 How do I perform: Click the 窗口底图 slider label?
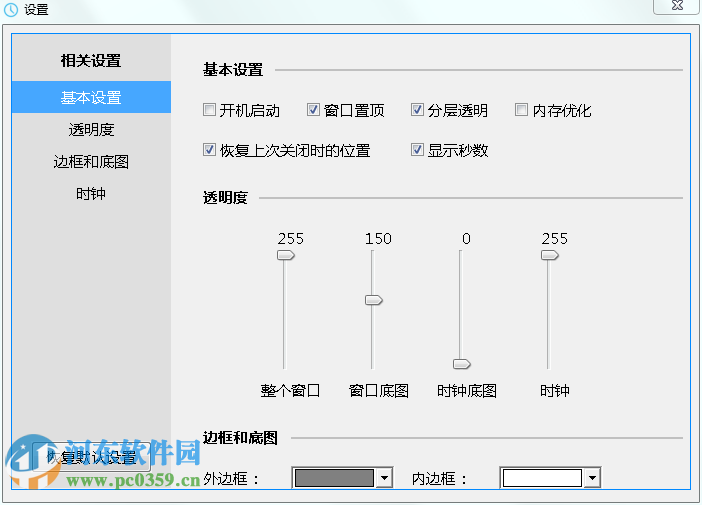379,390
